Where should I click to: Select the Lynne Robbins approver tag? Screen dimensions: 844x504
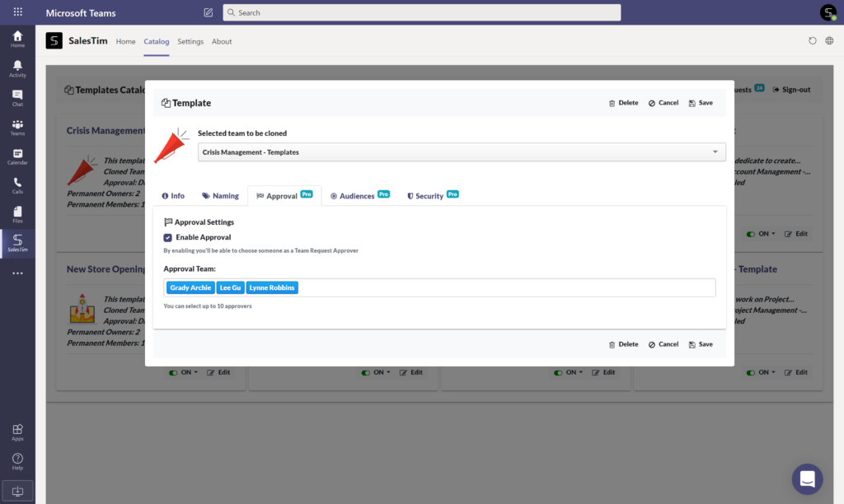272,287
